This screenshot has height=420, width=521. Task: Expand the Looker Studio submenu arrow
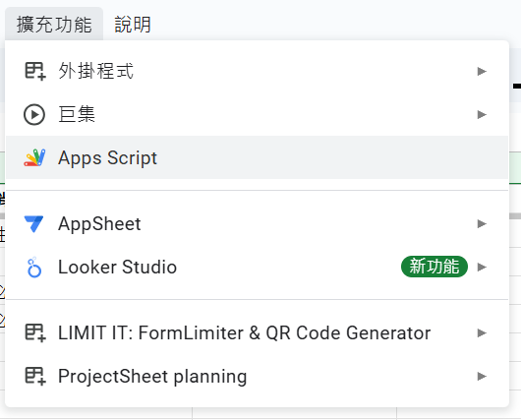[482, 267]
